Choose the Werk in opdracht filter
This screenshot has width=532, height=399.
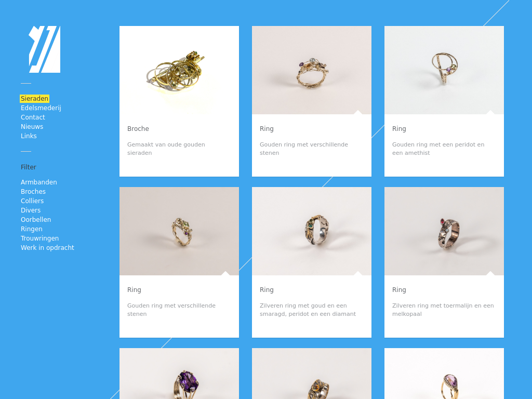[x=47, y=248]
